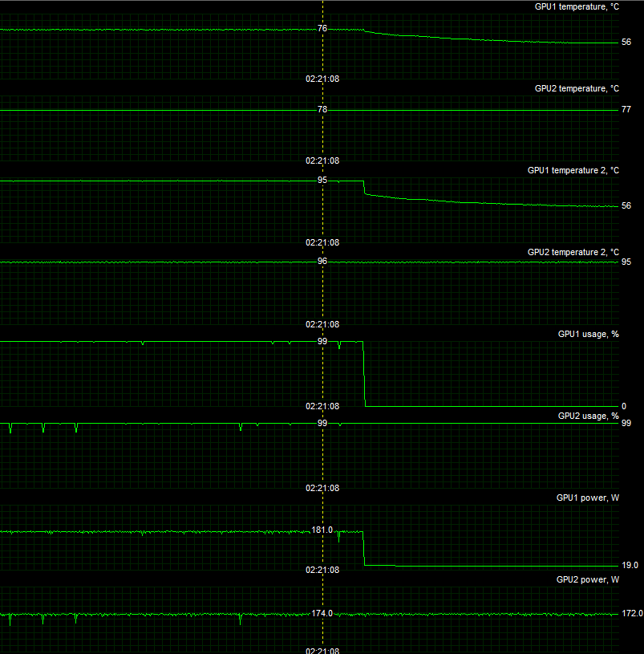Click the 78 cursor value on GPU2 temperature
644x654 pixels.
pos(322,110)
